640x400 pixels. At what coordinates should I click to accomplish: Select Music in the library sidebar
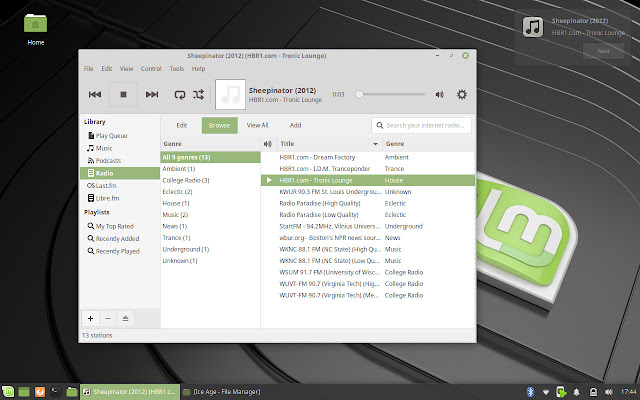120,148
